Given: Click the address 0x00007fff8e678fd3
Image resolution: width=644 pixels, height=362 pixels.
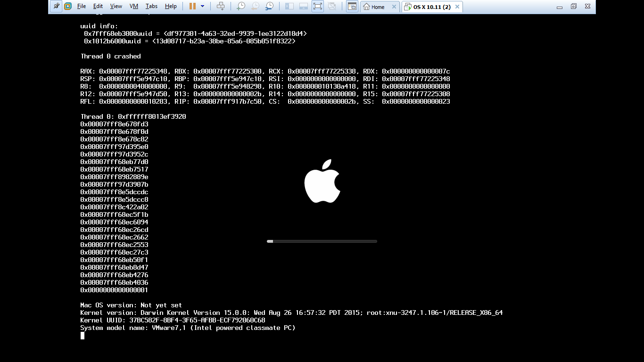Looking at the screenshot, I should [114, 124].
